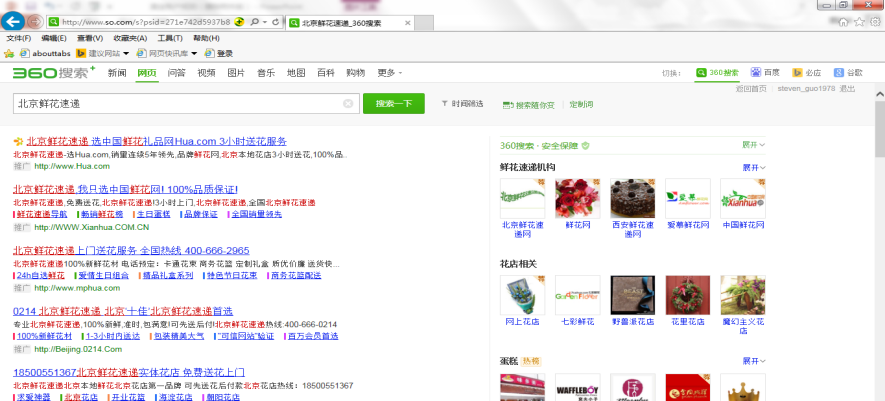Close the 北京鲜花速递_360搜索 tab
Screen dimensions: 885x401
coord(408,23)
